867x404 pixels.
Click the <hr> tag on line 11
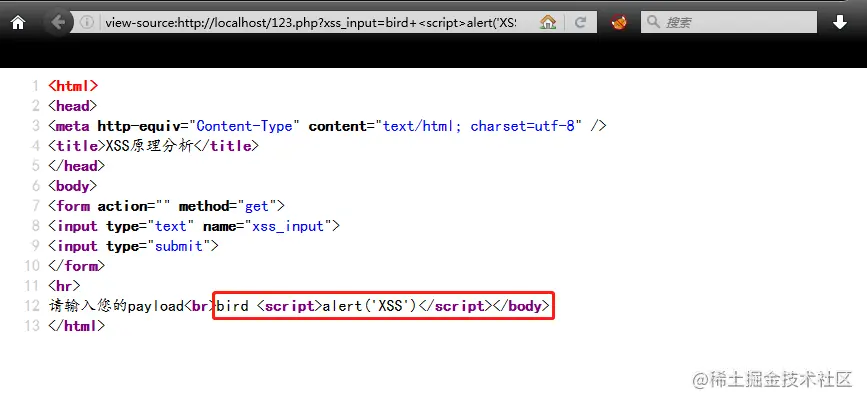64,286
